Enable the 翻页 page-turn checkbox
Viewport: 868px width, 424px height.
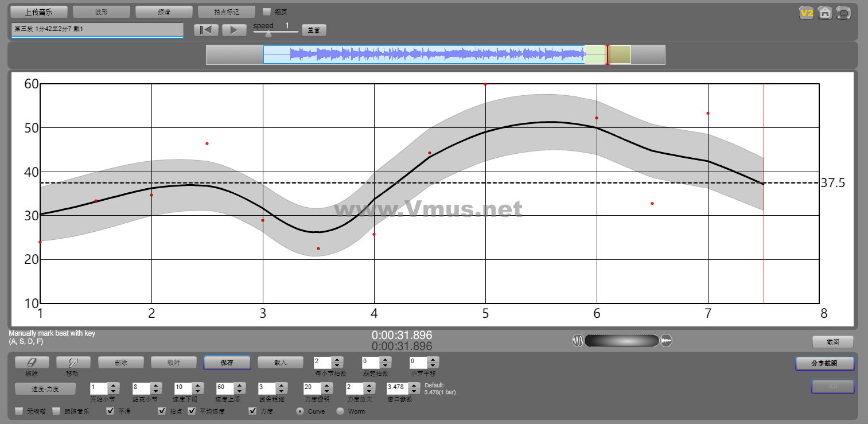pyautogui.click(x=267, y=11)
